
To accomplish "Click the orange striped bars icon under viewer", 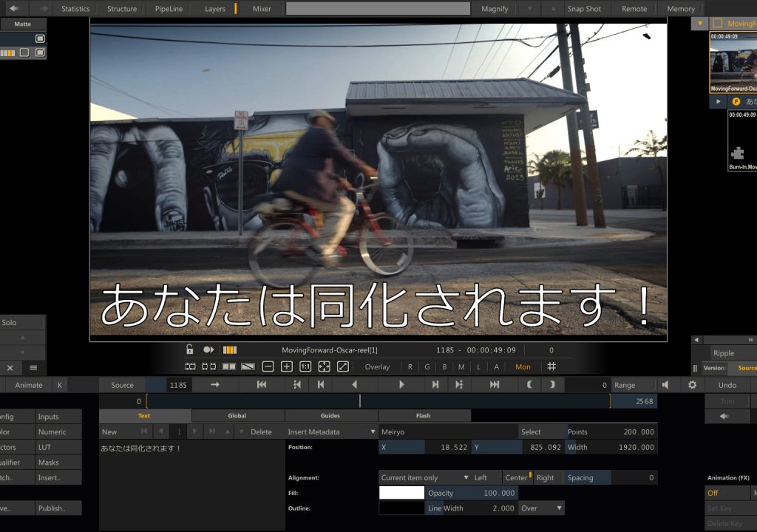I will click(x=230, y=349).
